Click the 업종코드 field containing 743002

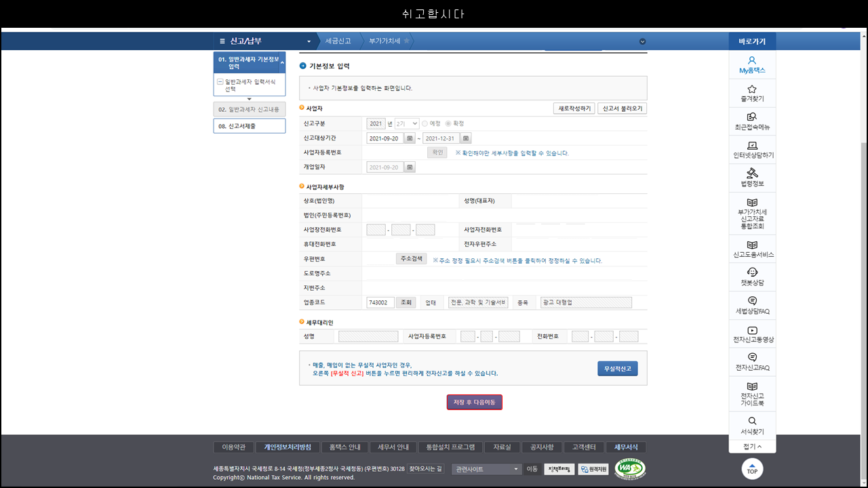380,302
